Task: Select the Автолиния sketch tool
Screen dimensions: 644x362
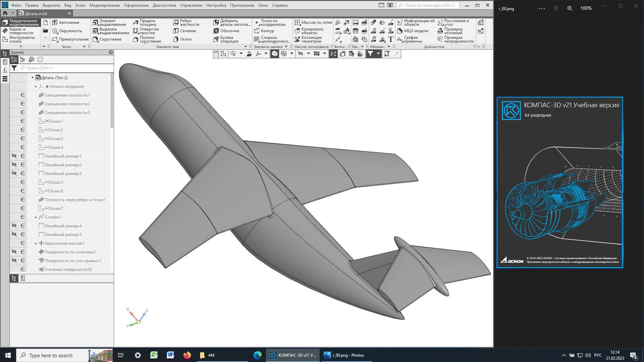Action: coord(66,22)
